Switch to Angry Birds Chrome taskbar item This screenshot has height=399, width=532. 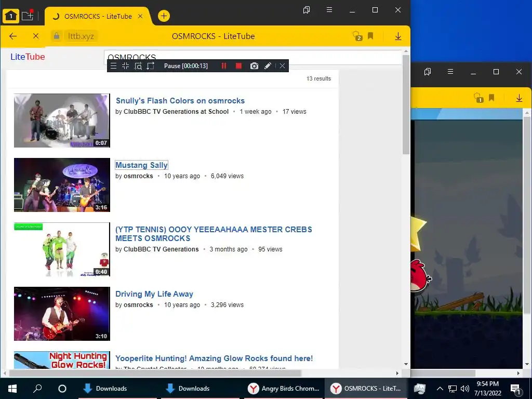[x=283, y=389]
